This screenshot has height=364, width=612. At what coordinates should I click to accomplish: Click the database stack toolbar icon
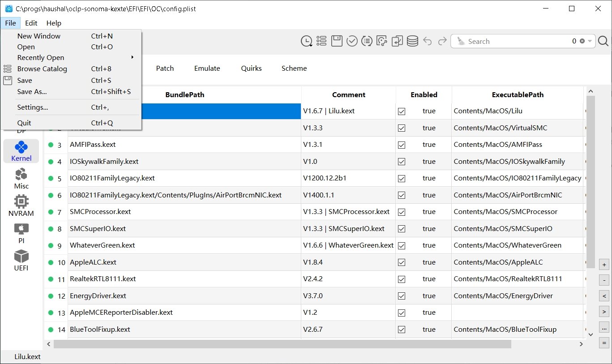tap(412, 41)
